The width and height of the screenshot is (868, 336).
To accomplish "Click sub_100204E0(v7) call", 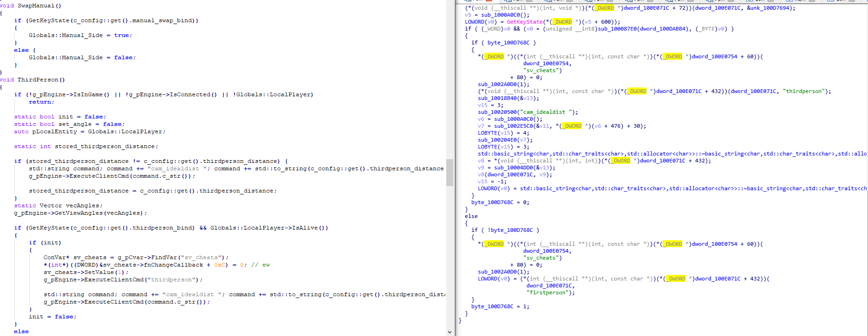I will pyautogui.click(x=505, y=140).
